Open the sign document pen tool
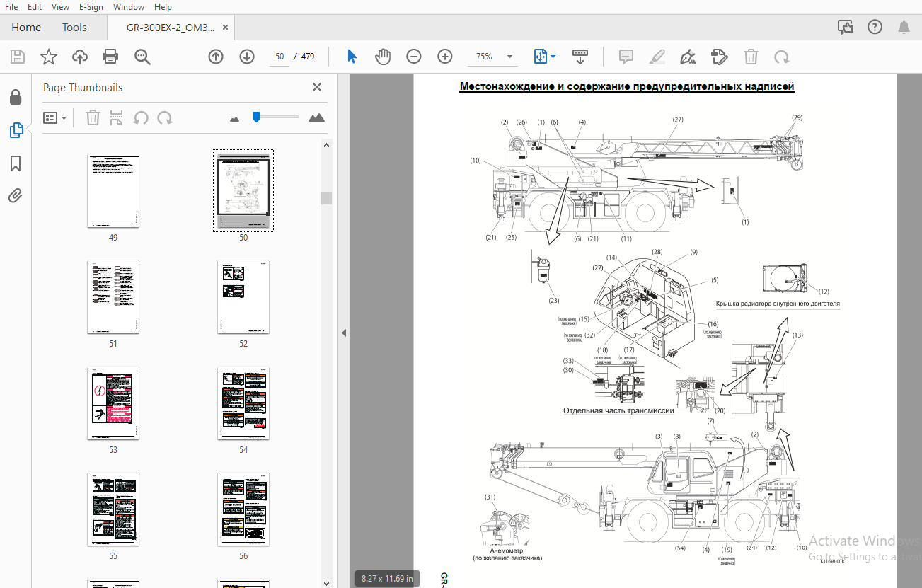922x588 pixels. [688, 57]
